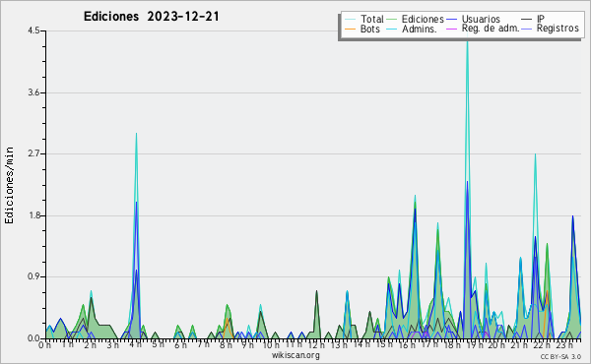The width and height of the screenshot is (591, 364).
Task: Click the CC BY-SA 3.0 license text
Action: point(560,356)
